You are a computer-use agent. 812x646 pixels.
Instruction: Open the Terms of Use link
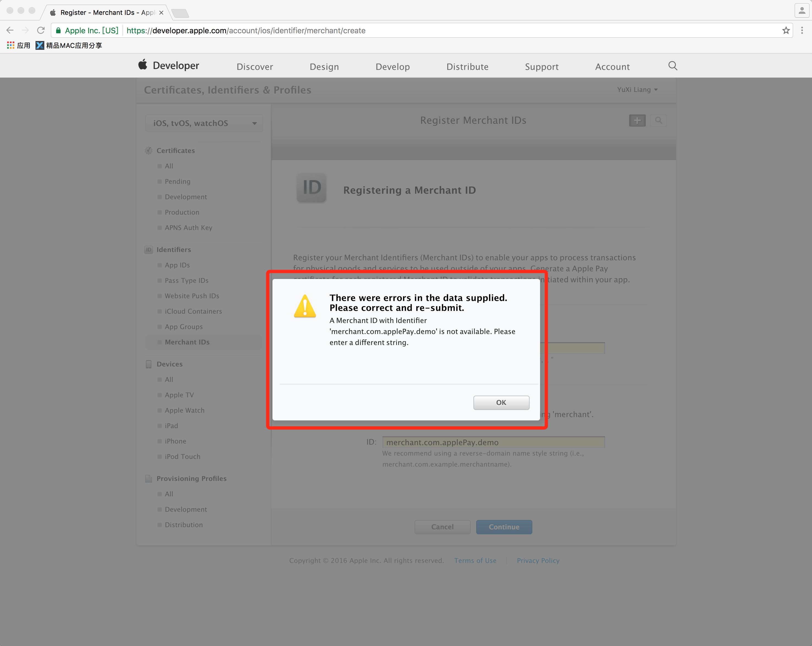tap(475, 560)
